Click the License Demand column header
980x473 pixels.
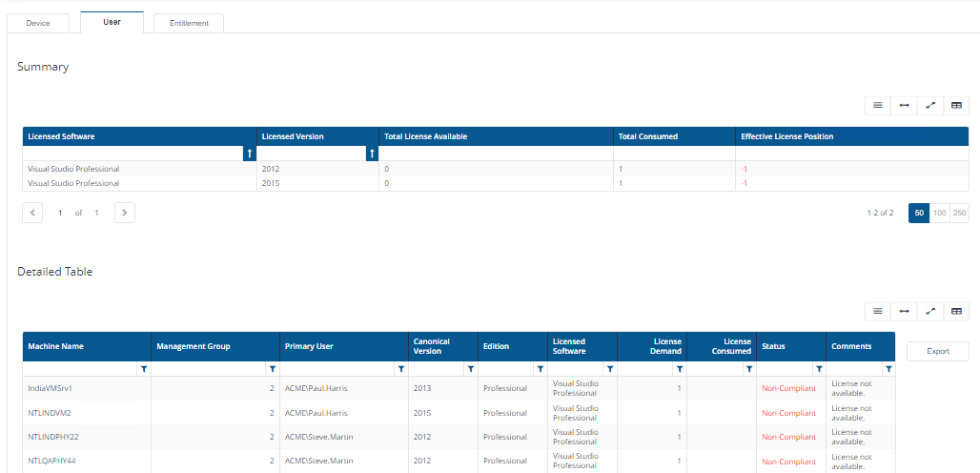tap(652, 346)
